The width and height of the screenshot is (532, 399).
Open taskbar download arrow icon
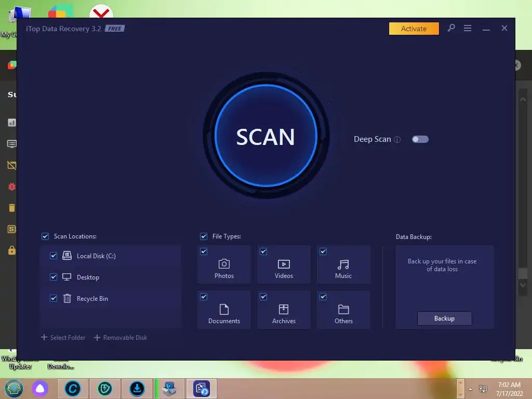pyautogui.click(x=137, y=389)
